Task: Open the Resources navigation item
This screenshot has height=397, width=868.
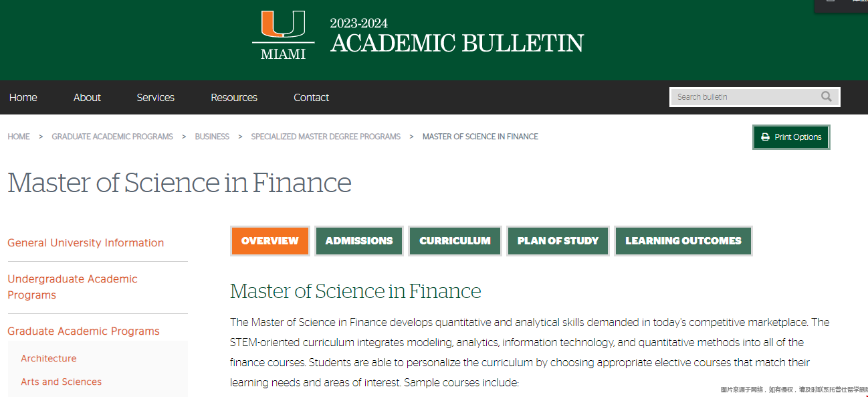Action: [234, 98]
